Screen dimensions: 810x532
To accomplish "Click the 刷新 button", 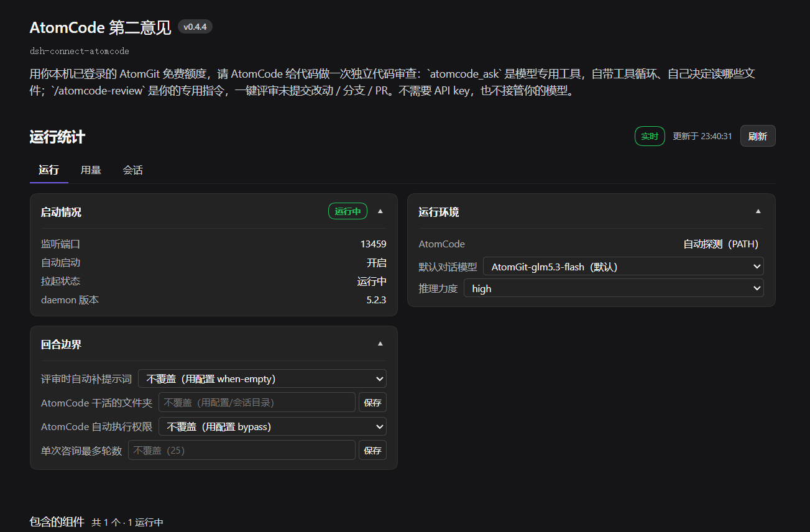I will (758, 136).
